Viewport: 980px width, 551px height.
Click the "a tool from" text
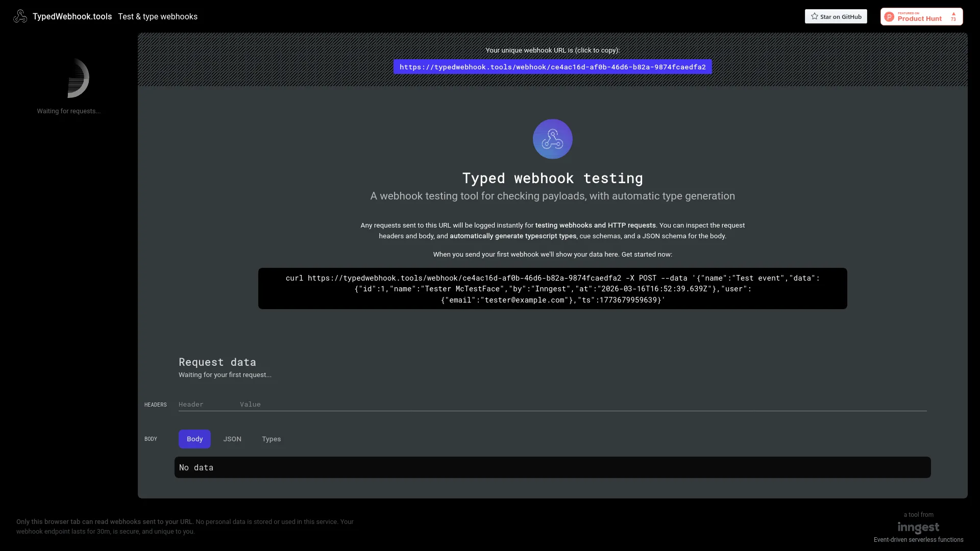point(918,515)
